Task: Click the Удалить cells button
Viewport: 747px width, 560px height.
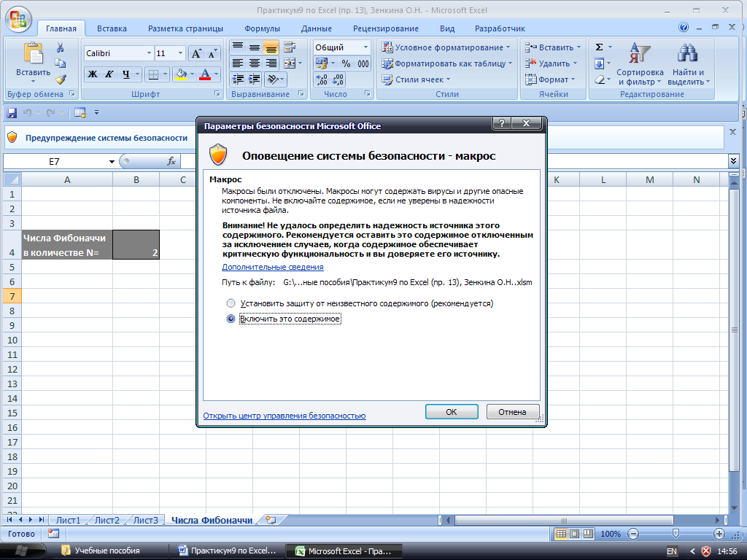Action: pyautogui.click(x=551, y=63)
